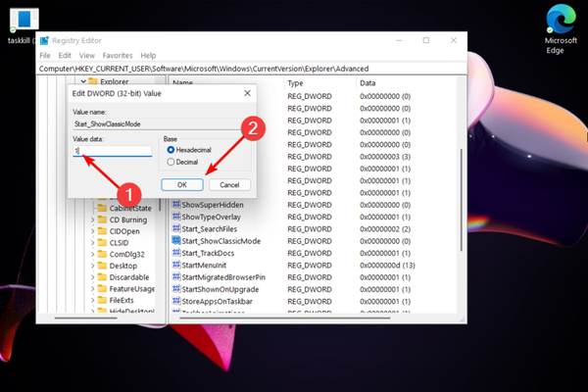Click the registry path address bar
The width and height of the screenshot is (588, 392).
tap(251, 69)
